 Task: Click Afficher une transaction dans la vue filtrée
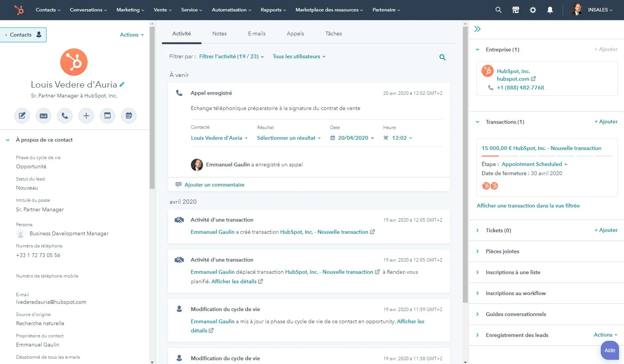click(528, 206)
